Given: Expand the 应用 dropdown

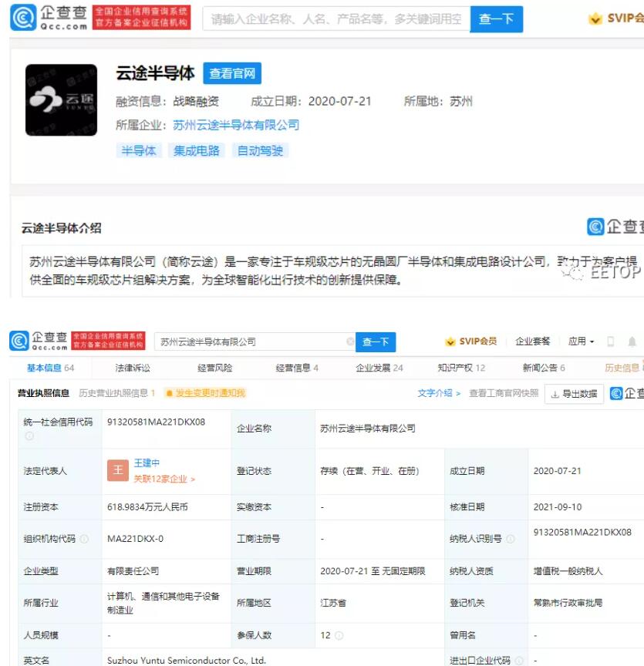Looking at the screenshot, I should click(x=581, y=341).
